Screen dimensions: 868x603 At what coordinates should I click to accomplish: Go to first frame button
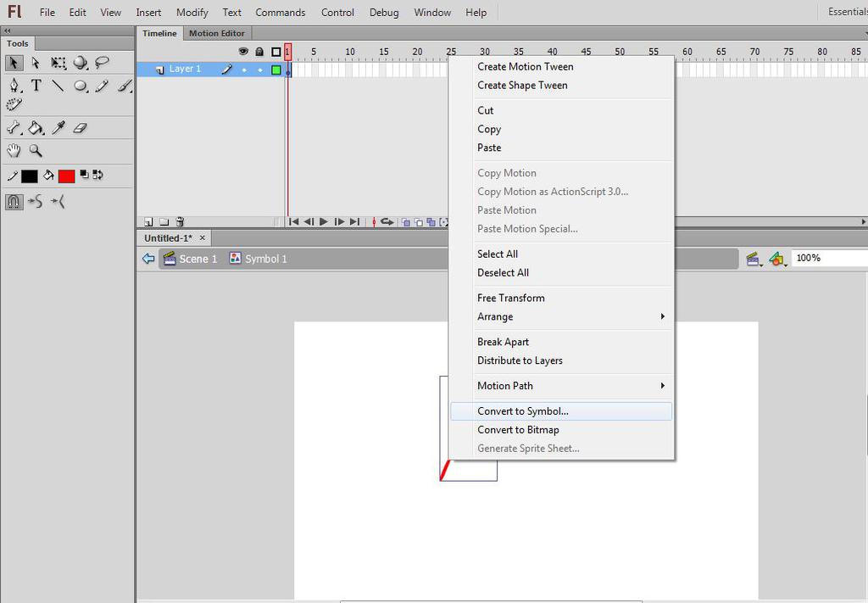tap(294, 221)
